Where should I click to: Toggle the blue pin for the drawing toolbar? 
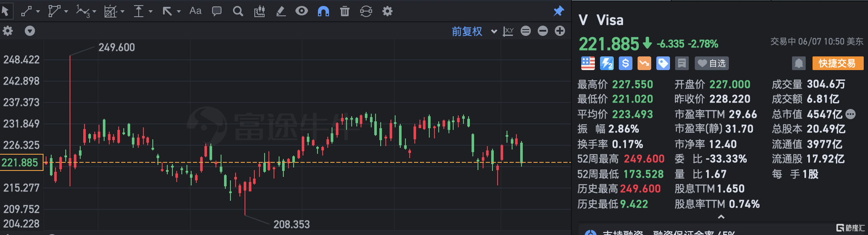559,11
